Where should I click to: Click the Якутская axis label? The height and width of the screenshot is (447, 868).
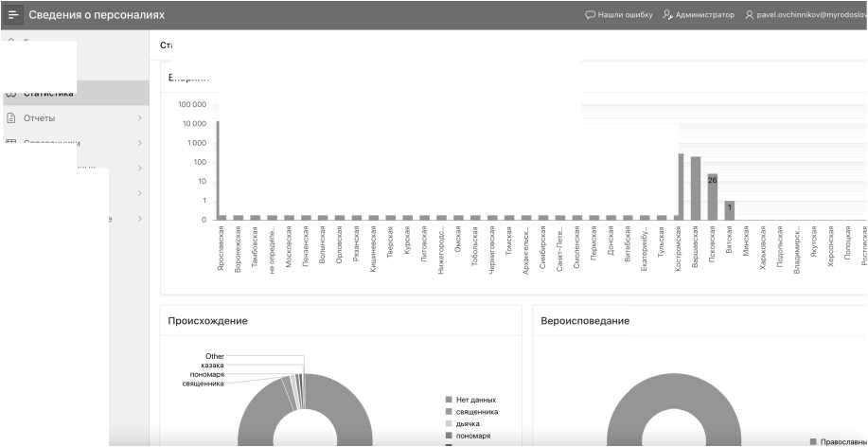pyautogui.click(x=813, y=242)
